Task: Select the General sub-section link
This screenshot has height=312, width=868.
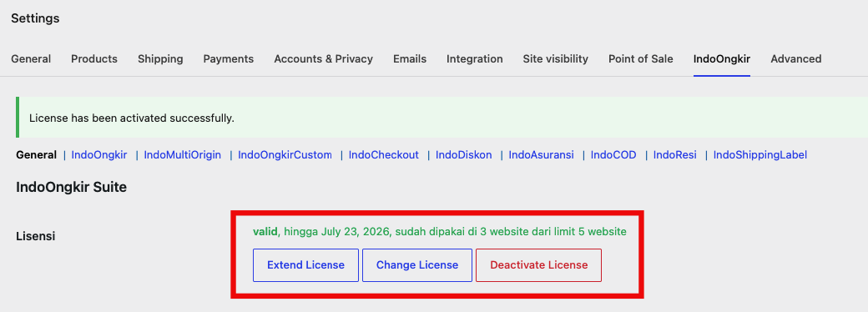Action: [37, 155]
